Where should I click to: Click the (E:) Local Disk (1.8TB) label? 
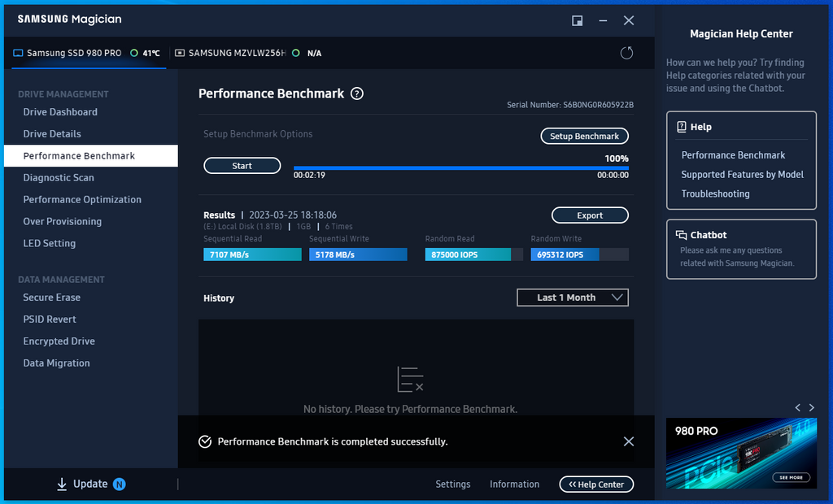[242, 227]
